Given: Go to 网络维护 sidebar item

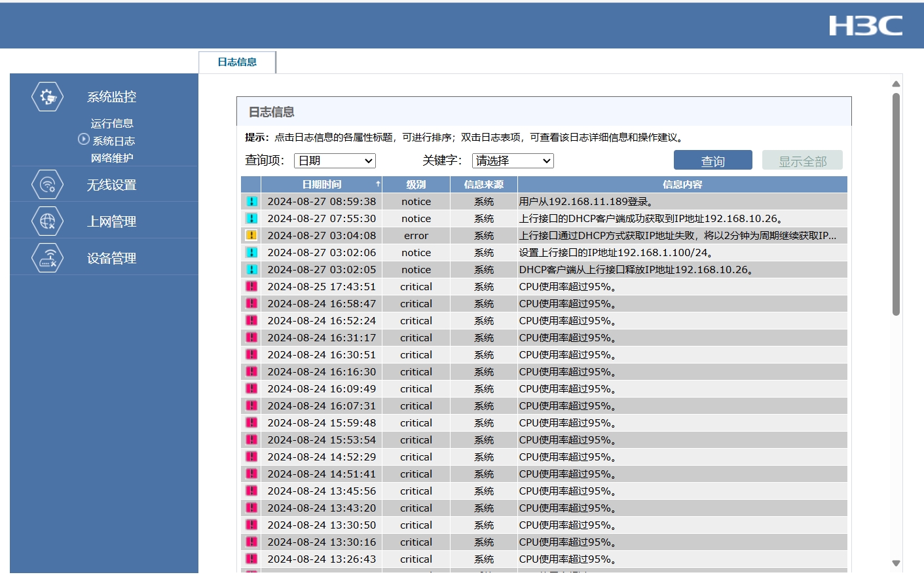Looking at the screenshot, I should (112, 158).
